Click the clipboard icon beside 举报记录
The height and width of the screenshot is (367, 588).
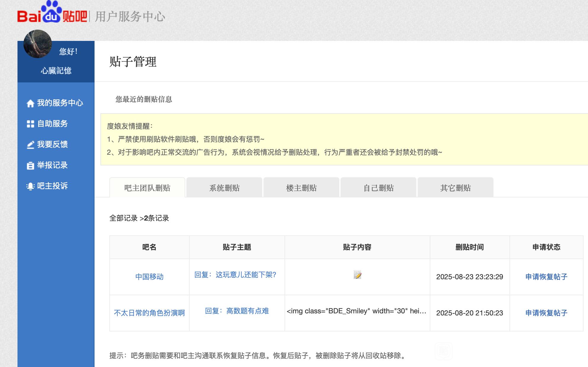[x=30, y=165]
